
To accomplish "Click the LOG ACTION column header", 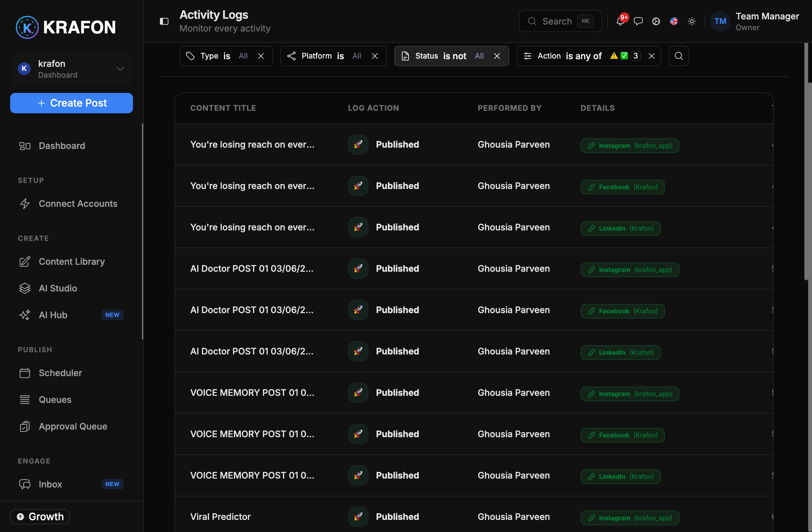I will 373,108.
